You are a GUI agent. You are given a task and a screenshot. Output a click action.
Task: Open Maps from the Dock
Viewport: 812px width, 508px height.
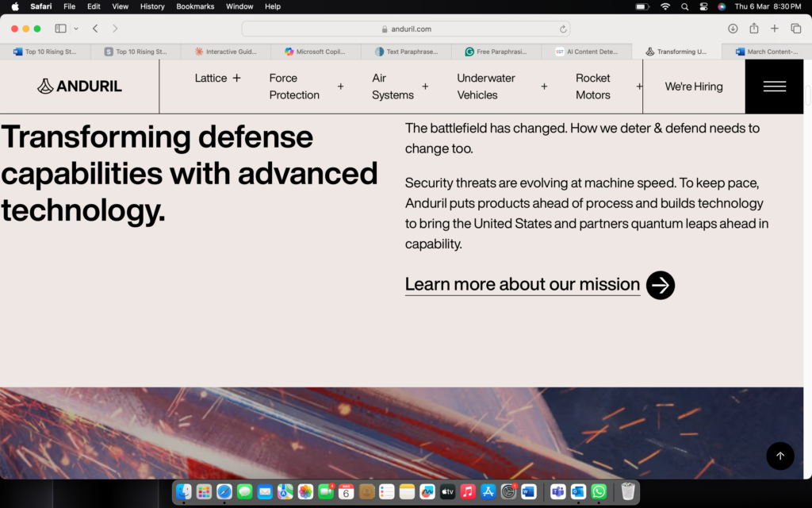pos(285,491)
